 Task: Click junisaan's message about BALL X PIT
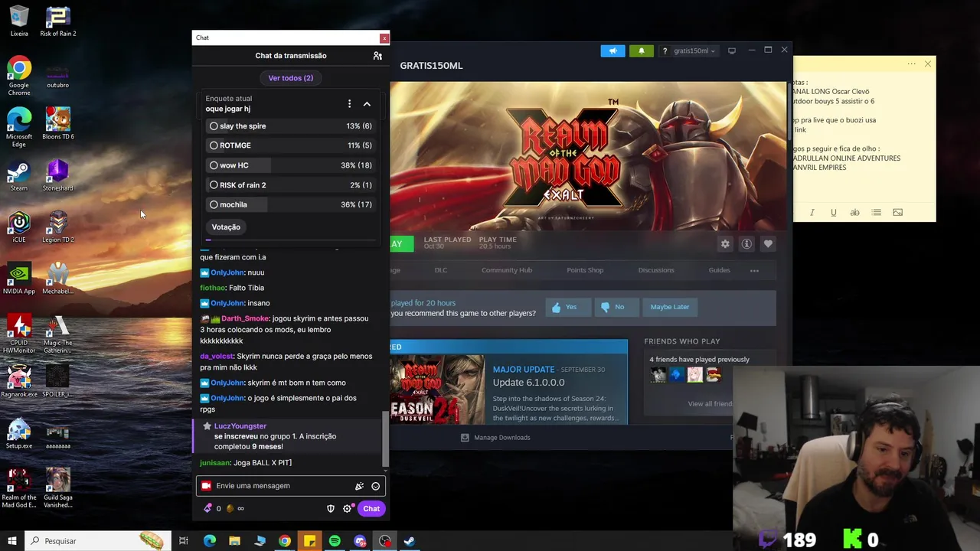pyautogui.click(x=246, y=463)
